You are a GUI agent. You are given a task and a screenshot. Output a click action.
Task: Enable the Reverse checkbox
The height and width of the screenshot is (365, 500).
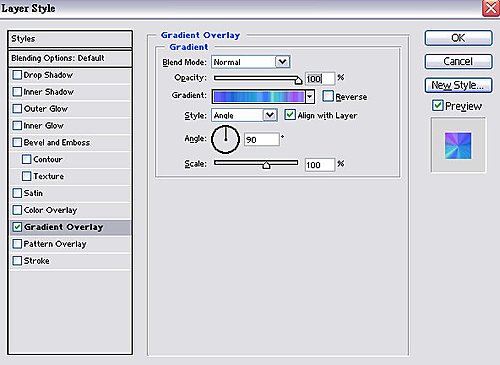pos(328,96)
